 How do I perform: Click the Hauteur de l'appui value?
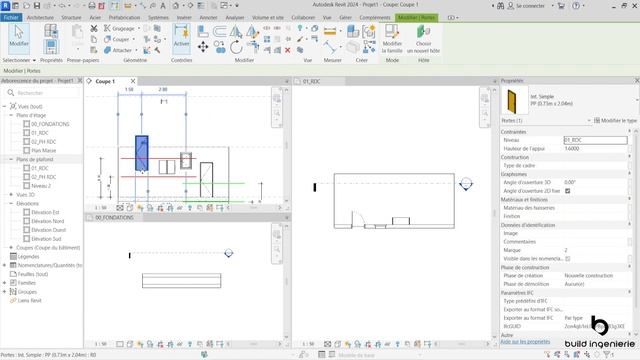click(x=596, y=149)
